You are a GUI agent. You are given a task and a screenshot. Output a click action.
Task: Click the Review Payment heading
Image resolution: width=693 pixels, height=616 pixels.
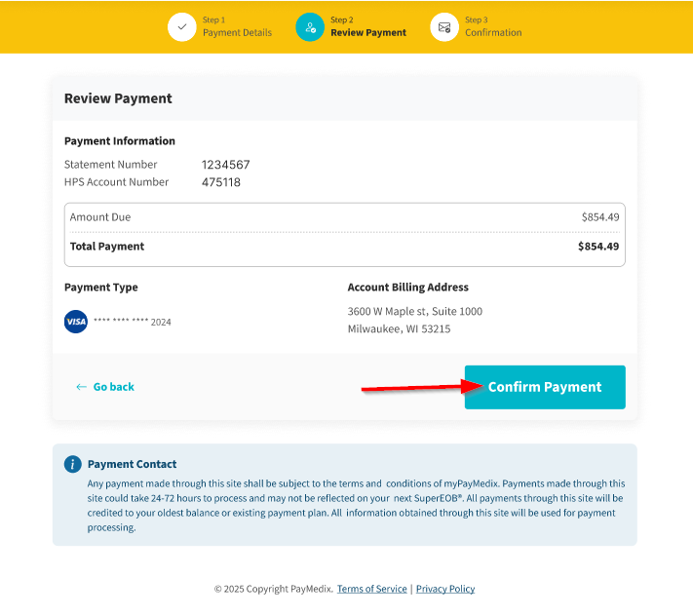click(118, 98)
